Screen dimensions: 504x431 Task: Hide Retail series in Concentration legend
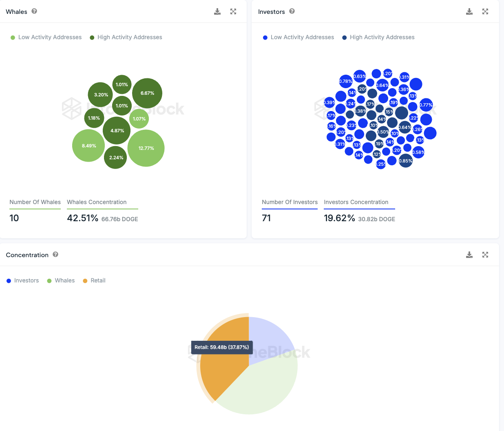pyautogui.click(x=94, y=280)
